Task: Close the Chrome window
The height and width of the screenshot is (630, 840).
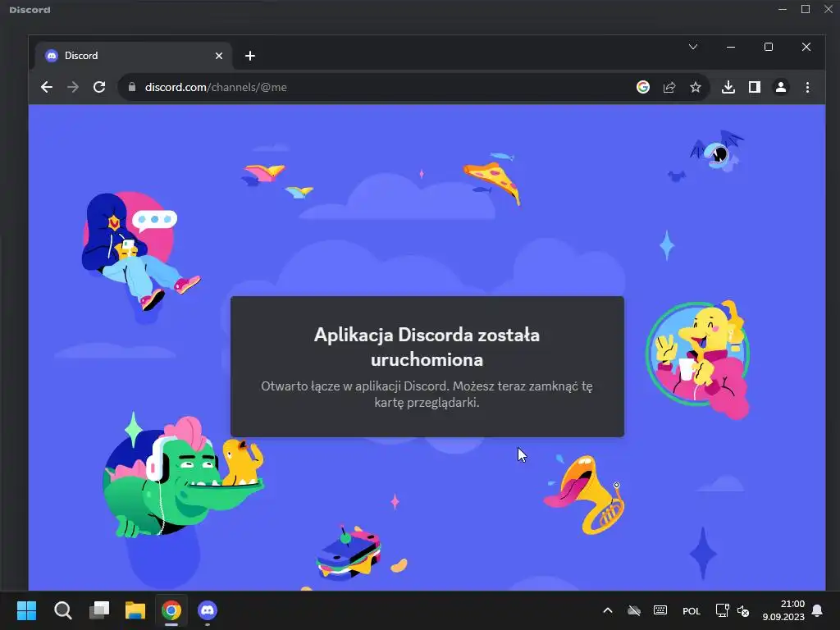Action: pyautogui.click(x=806, y=47)
